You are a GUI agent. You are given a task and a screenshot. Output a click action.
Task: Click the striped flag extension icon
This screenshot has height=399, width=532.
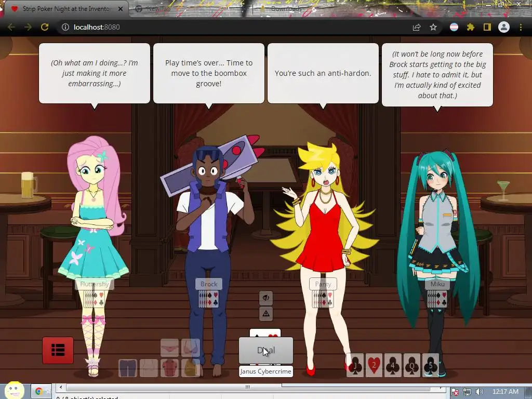(454, 27)
